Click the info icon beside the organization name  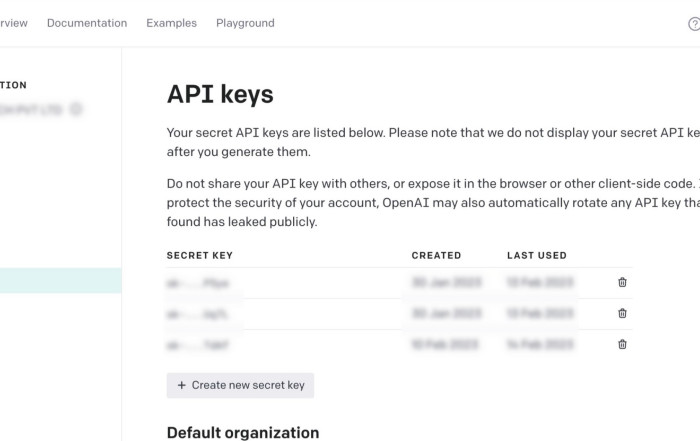coord(77,108)
